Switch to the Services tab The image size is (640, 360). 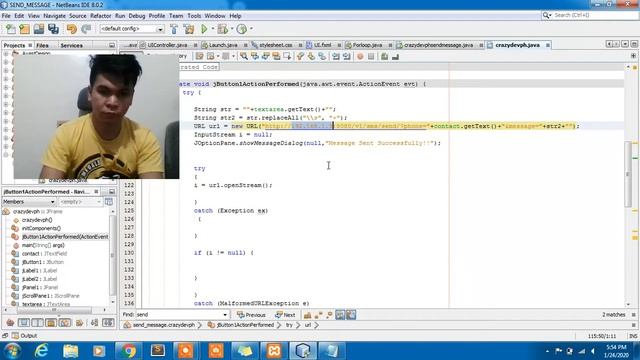(71, 45)
